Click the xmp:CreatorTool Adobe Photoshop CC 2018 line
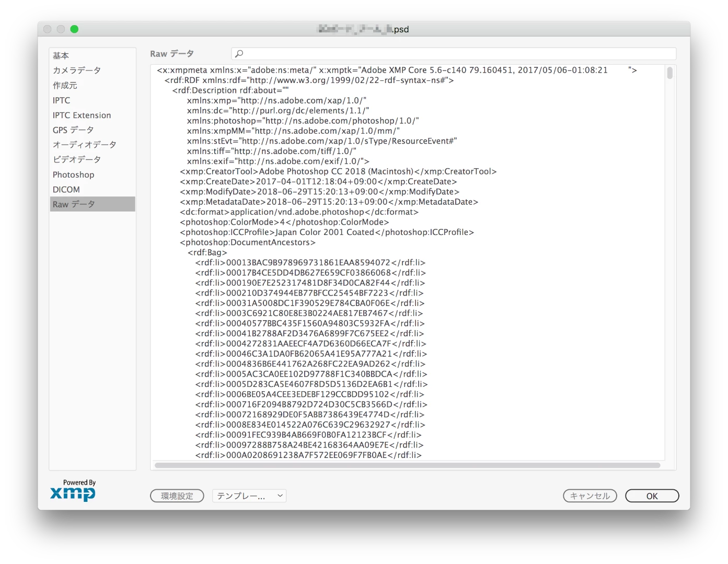The image size is (728, 564). [x=338, y=171]
